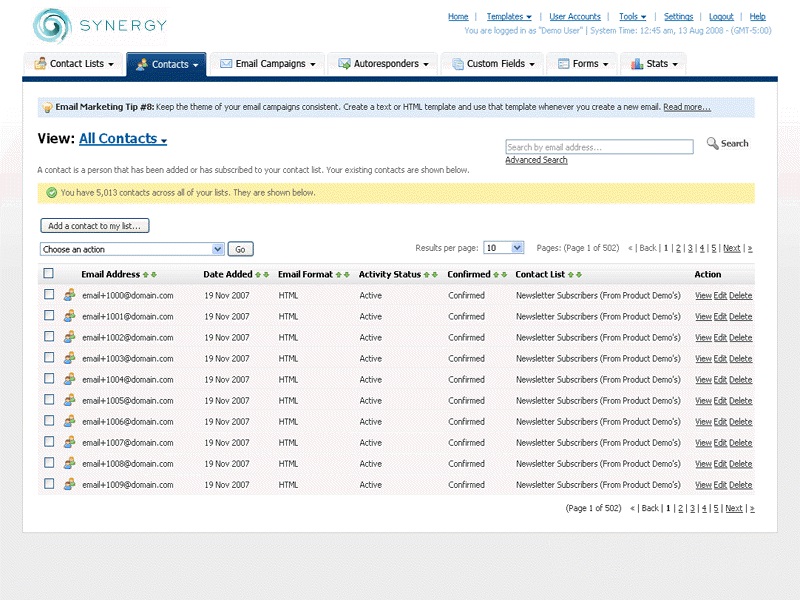The image size is (800, 601).
Task: Click the Synergy swirl logo
Action: coord(52,25)
